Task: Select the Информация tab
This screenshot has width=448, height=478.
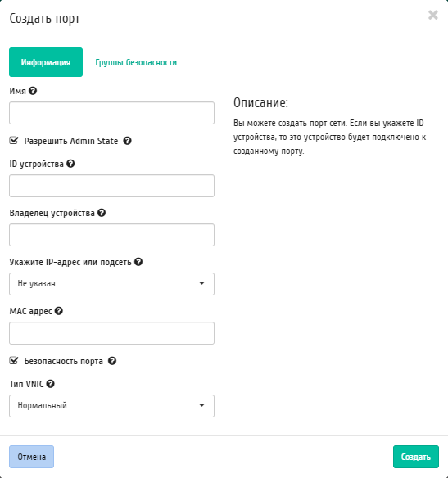Action: tap(46, 62)
